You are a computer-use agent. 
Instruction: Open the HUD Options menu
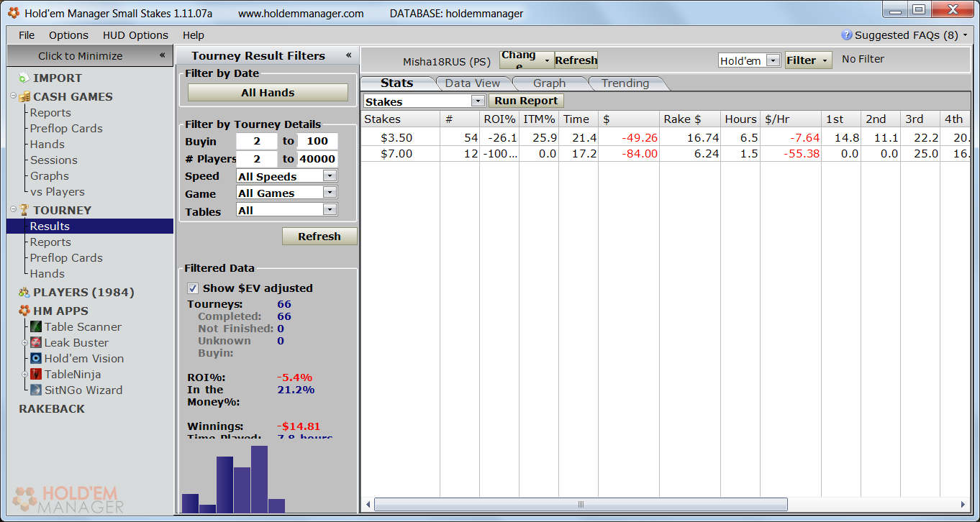click(x=135, y=35)
